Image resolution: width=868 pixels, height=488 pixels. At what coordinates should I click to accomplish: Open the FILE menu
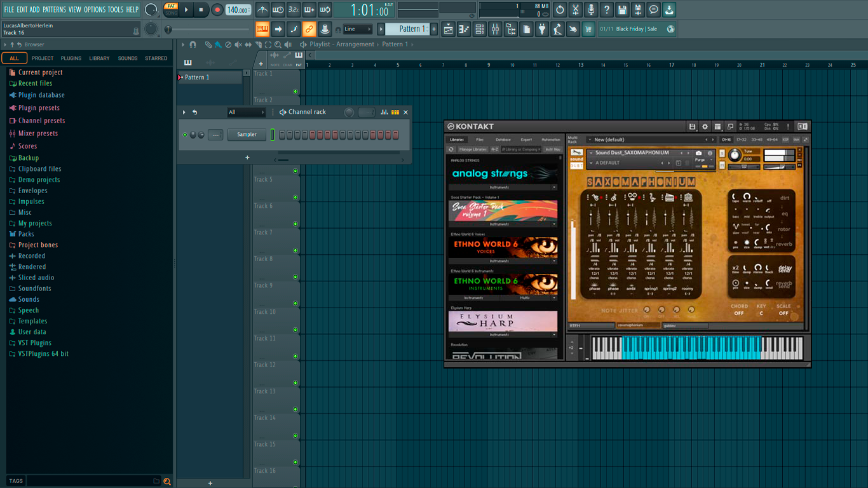[9, 10]
